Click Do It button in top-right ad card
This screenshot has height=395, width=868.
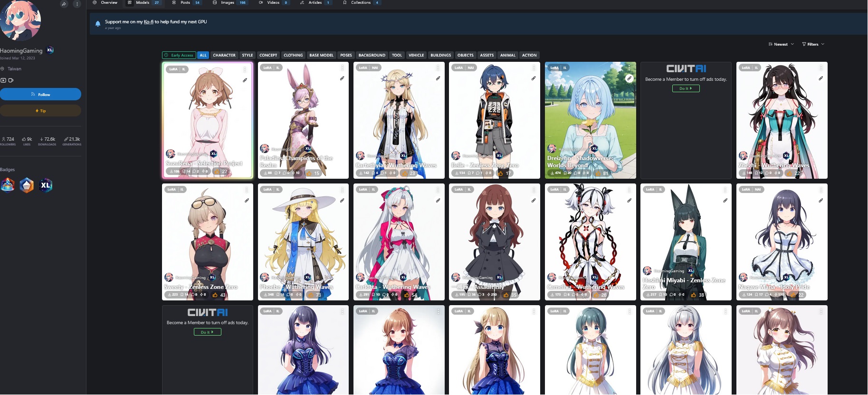[686, 88]
